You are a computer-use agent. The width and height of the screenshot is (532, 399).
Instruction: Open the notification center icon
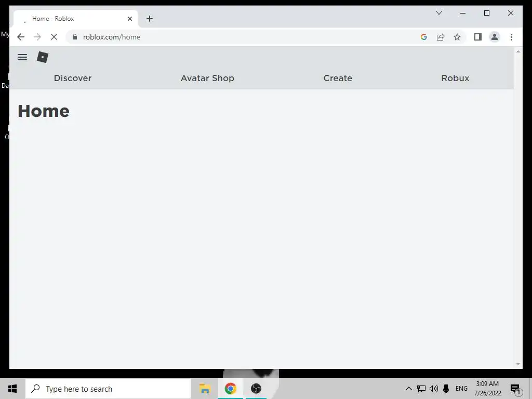[515, 389]
